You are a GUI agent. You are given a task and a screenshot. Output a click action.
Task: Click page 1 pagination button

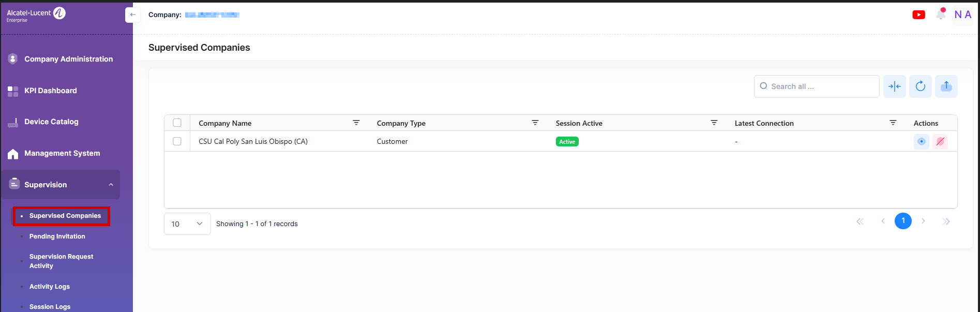tap(903, 221)
